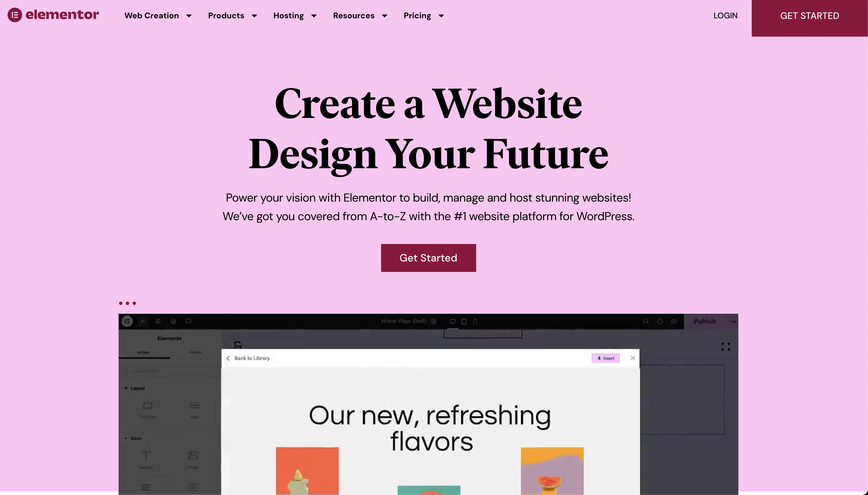
Task: Click the search icon in editor toolbar
Action: coord(646,321)
